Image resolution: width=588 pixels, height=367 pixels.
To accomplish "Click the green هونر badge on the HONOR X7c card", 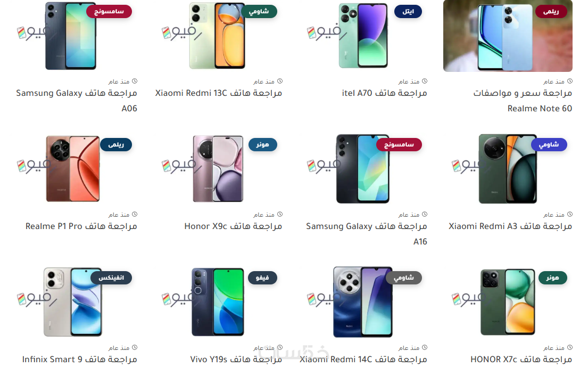I will 553,278.
